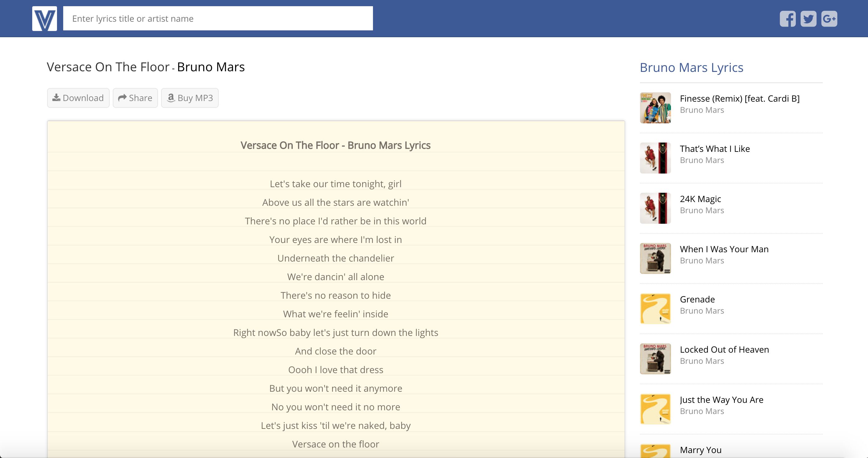Open Finesse (Remix) [feat. Cardi B] title link
The height and width of the screenshot is (458, 868).
tap(740, 99)
